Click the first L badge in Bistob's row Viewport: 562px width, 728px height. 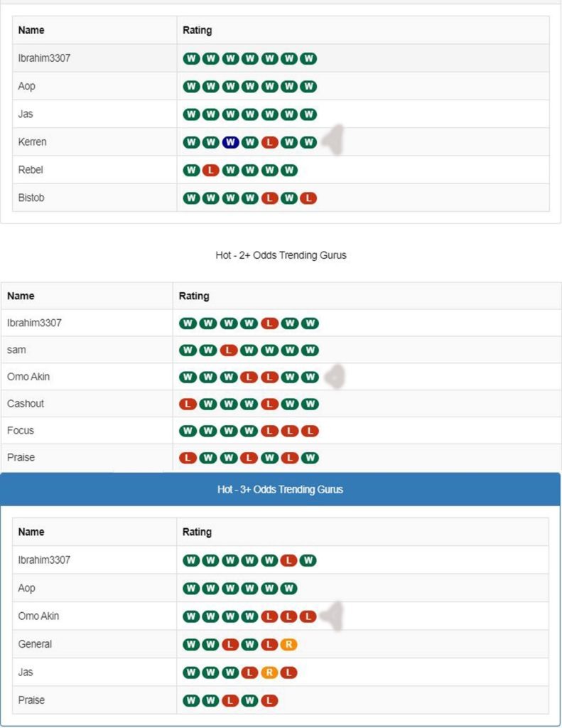[269, 198]
